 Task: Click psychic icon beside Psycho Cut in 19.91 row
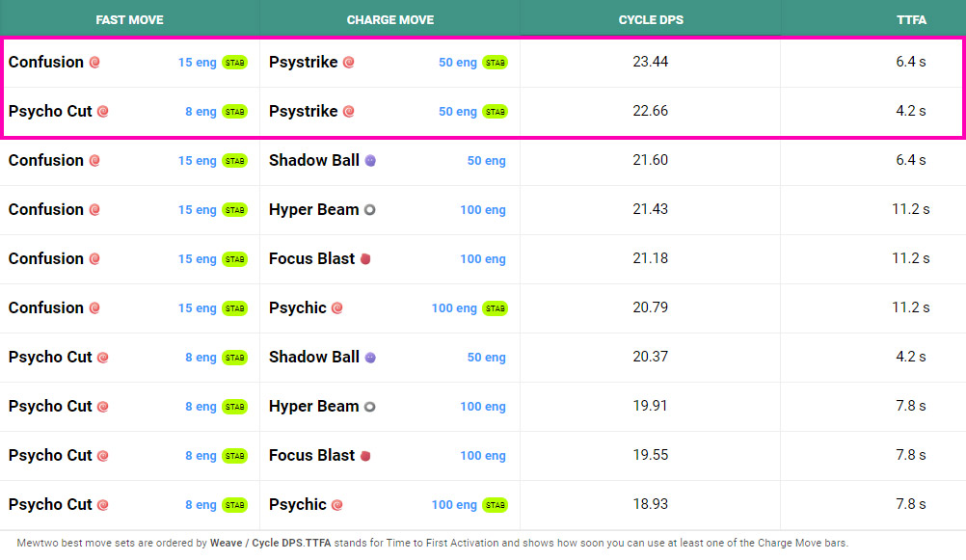103,407
